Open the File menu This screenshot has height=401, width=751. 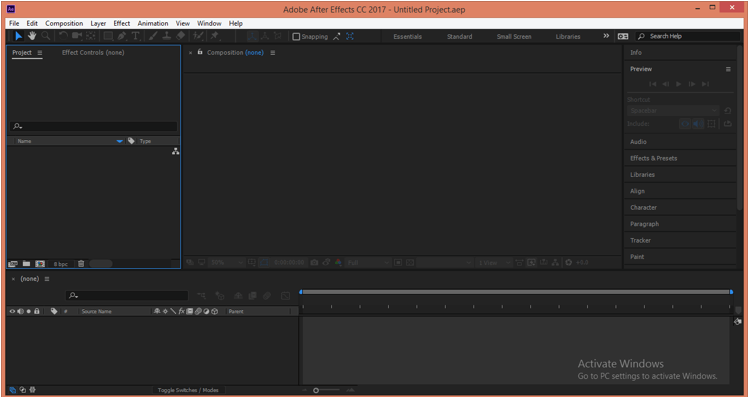14,23
